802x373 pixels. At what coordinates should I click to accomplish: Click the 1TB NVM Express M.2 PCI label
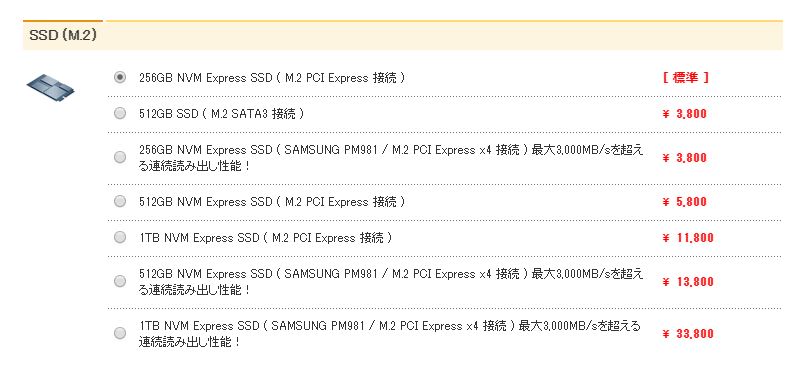(265, 238)
